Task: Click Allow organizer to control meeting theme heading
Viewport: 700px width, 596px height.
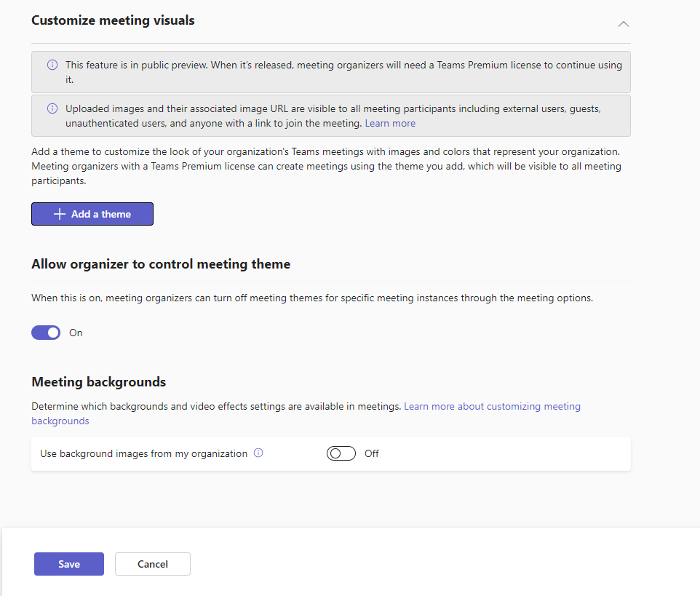Action: pos(161,264)
